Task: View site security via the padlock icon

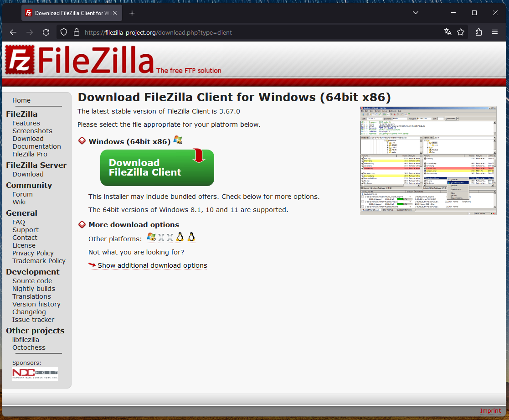Action: [x=76, y=32]
